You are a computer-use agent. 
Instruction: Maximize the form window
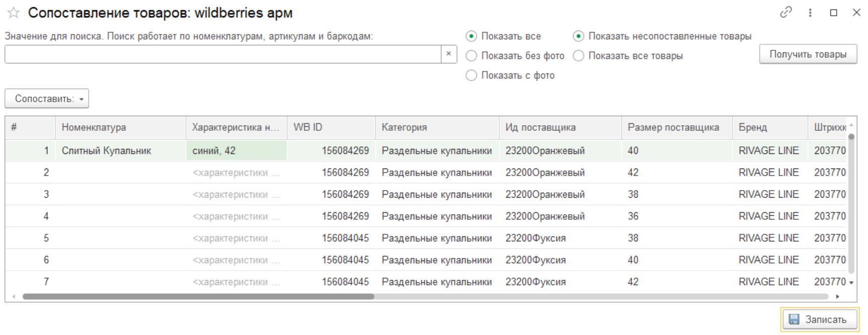click(834, 13)
